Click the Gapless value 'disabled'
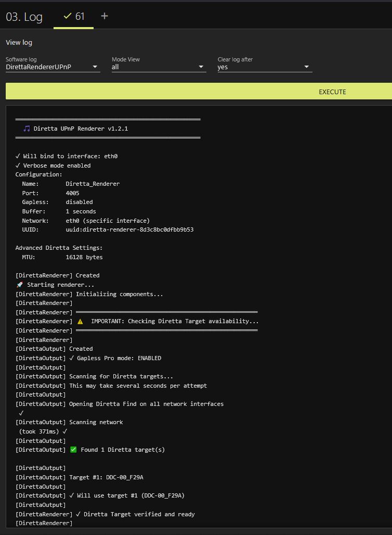The width and height of the screenshot is (392, 535). coord(79,202)
